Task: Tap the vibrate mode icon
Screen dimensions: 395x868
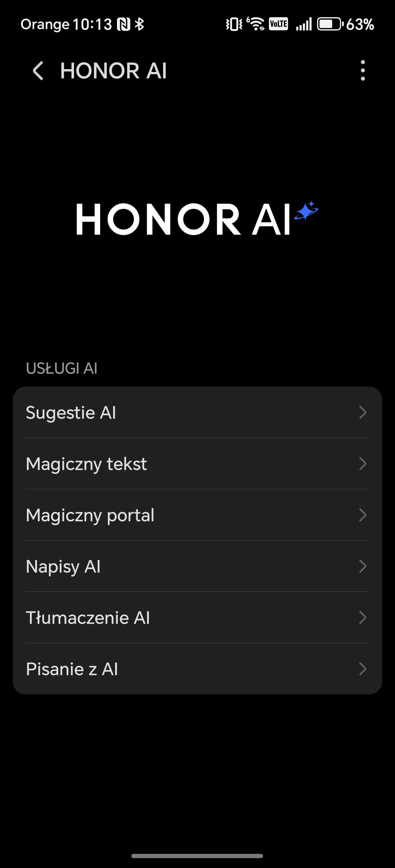Action: [234, 24]
